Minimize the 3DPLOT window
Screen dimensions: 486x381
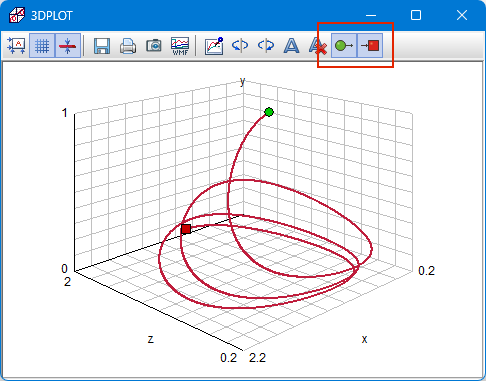371,15
